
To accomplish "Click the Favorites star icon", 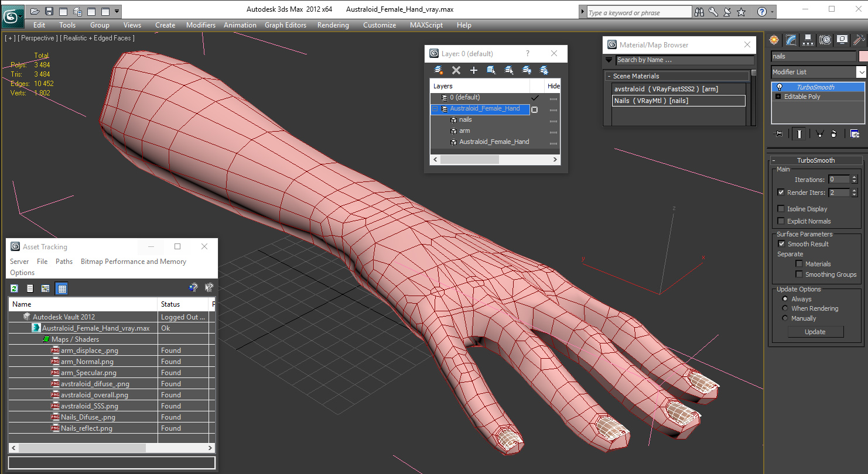I will click(x=741, y=12).
